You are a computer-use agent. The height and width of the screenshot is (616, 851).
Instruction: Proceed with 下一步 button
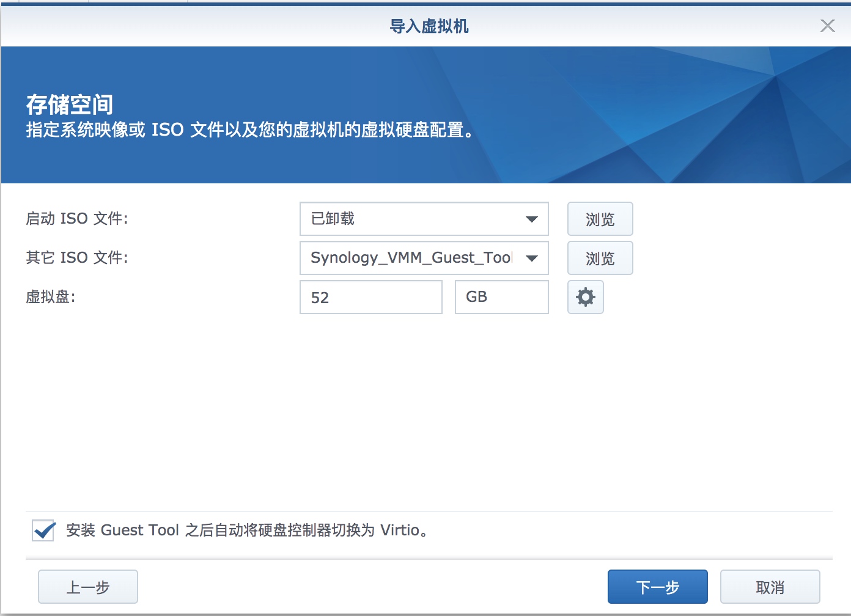tap(657, 587)
